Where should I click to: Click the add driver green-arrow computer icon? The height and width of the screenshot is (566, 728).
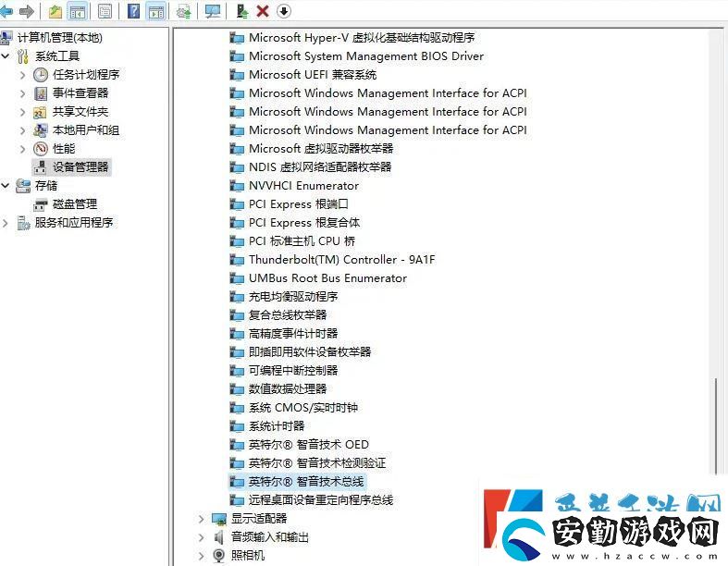241,11
